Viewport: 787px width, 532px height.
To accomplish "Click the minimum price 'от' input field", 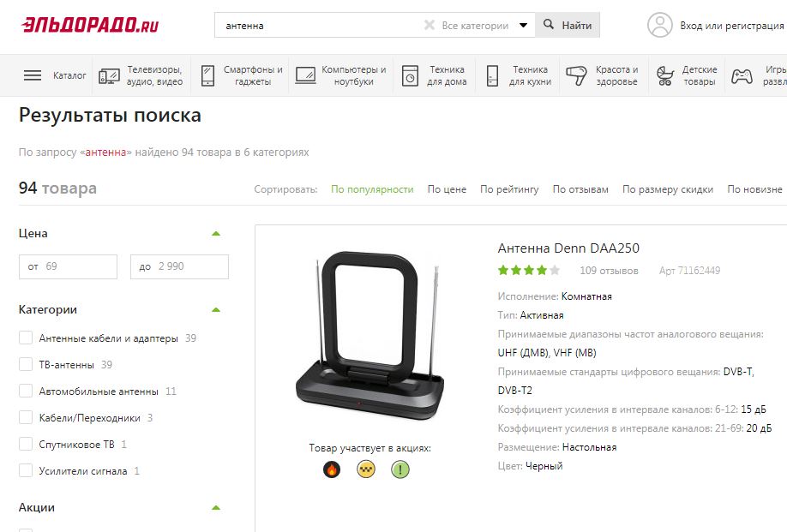I will pyautogui.click(x=69, y=266).
